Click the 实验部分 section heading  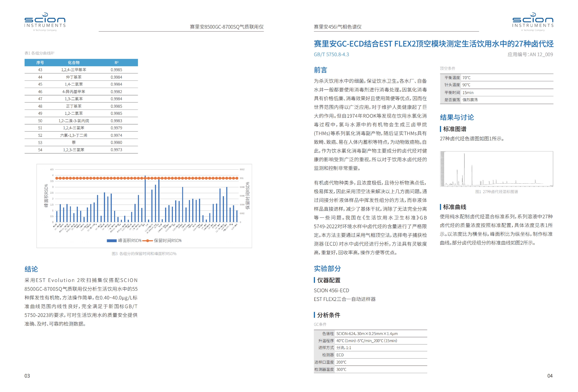(x=327, y=269)
